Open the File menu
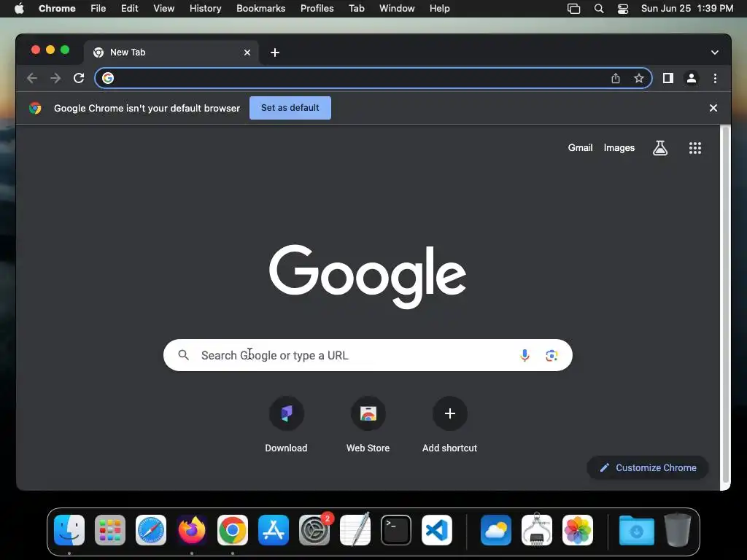The width and height of the screenshot is (747, 560). [x=98, y=9]
